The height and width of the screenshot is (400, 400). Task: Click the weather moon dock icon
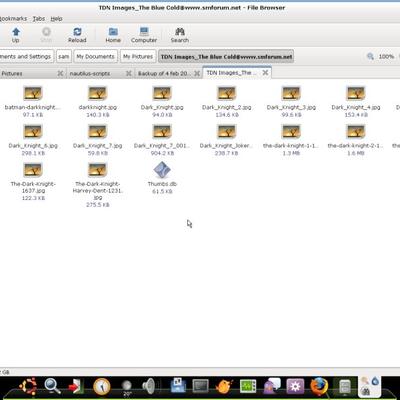coord(127,387)
